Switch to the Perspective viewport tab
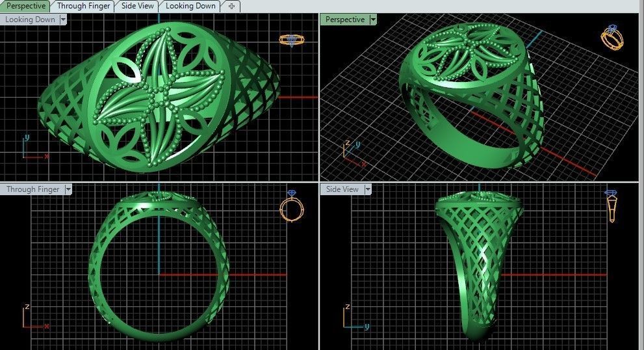 click(x=25, y=6)
